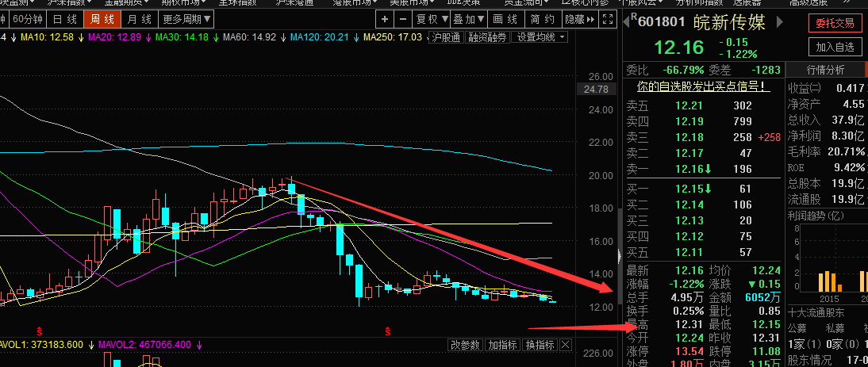Zoom out the chart with minus icon
This screenshot has height=367, width=868.
(403, 19)
